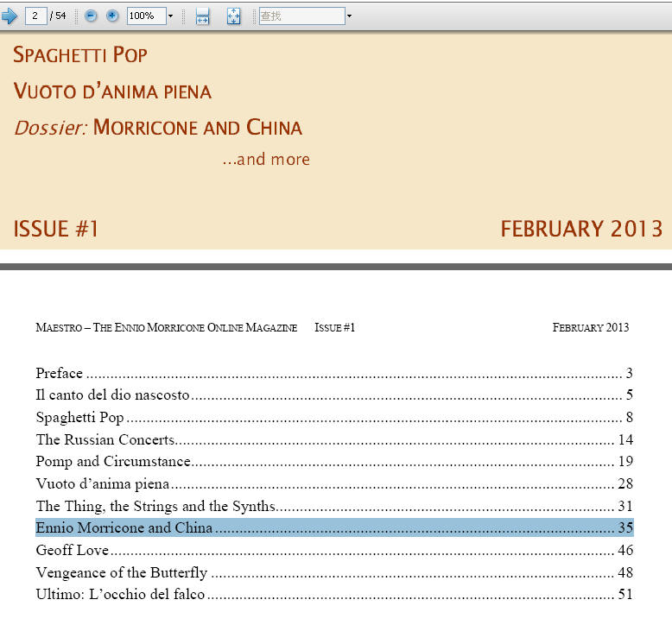Zoom out with the minus button
This screenshot has height=625, width=672.
coord(91,16)
